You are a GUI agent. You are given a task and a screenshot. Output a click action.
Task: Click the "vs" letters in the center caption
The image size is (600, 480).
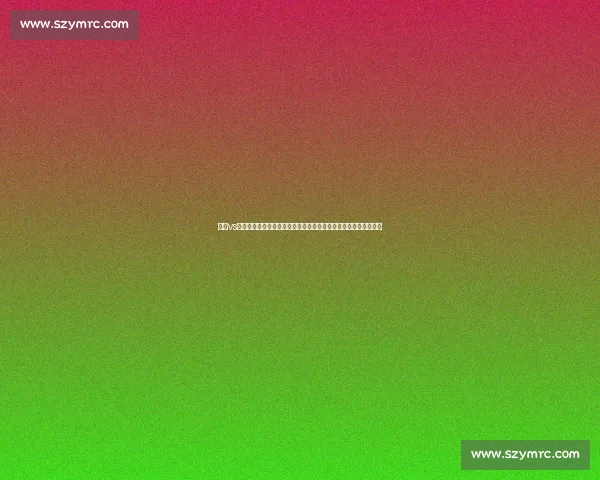[x=233, y=227]
